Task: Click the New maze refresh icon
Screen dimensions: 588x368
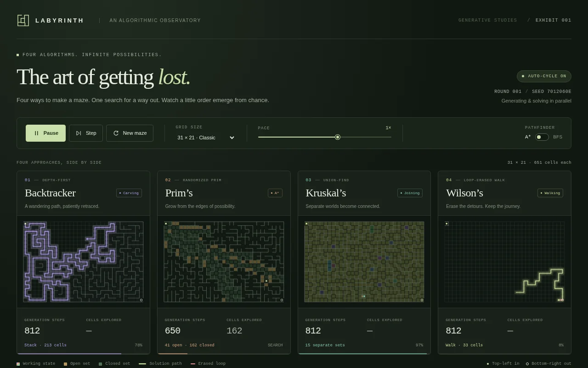Action: click(x=116, y=133)
